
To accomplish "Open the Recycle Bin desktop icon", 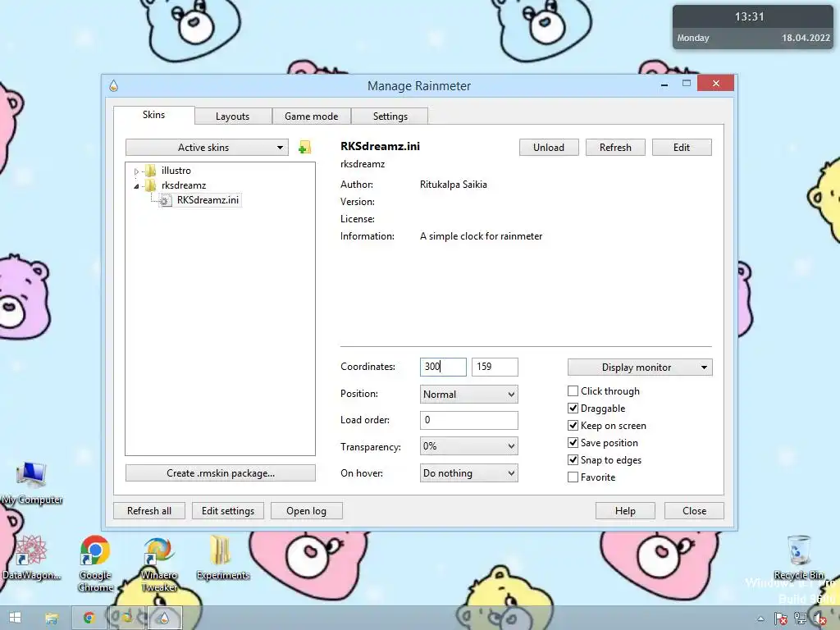I will point(799,558).
